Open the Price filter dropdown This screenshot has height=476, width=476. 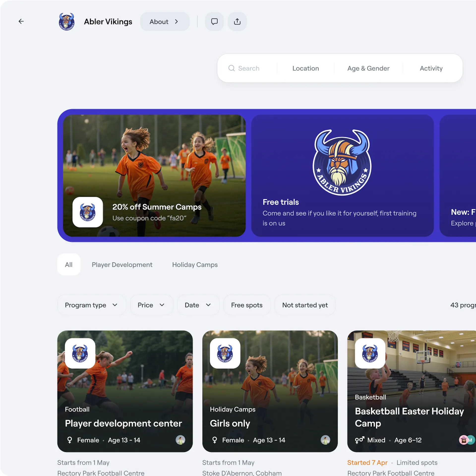click(x=151, y=305)
